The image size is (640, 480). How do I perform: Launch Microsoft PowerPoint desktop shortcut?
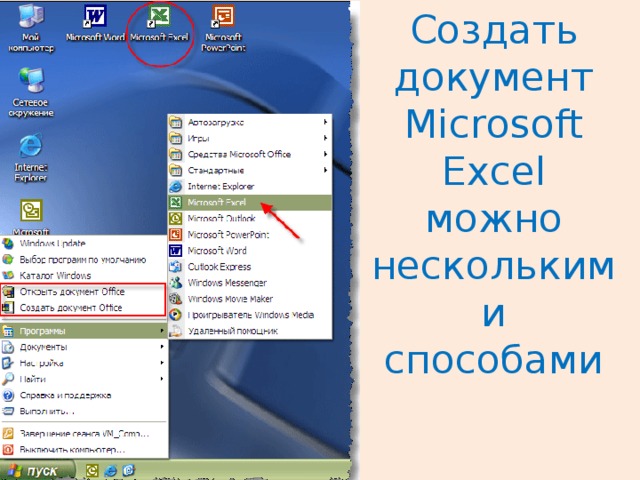click(223, 27)
